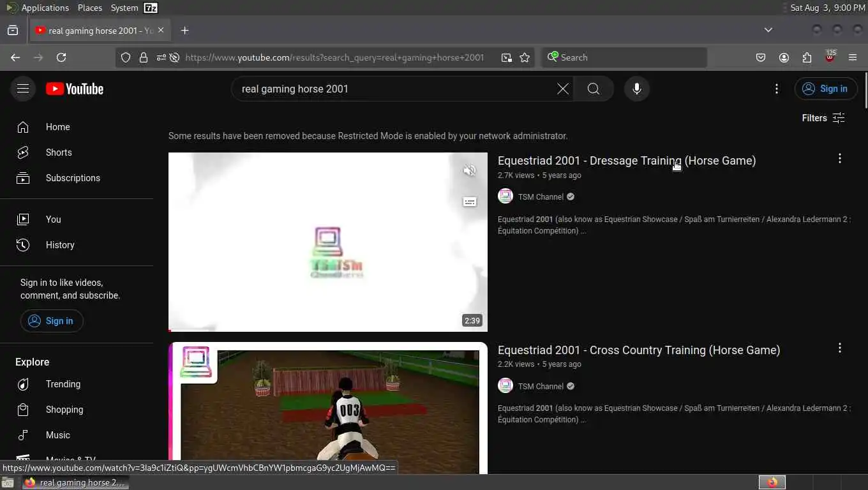This screenshot has width=868, height=490.
Task: Bookmark this page with the star icon
Action: [525, 57]
